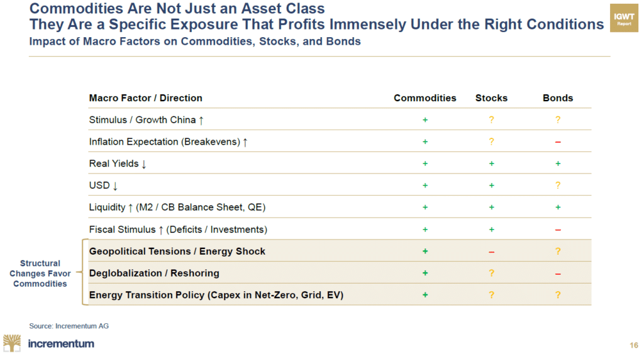Click the incrementum wordmark at the bottom
Image resolution: width=644 pixels, height=354 pixels.
pyautogui.click(x=61, y=343)
